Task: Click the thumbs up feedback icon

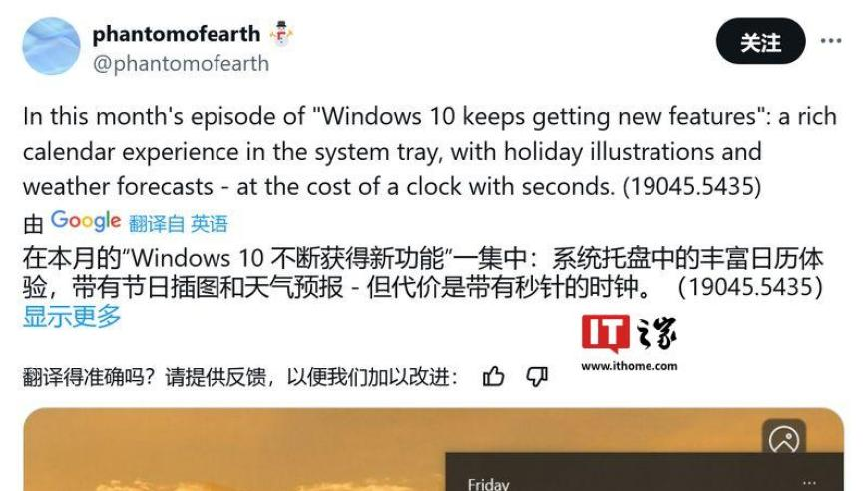Action: pyautogui.click(x=493, y=376)
